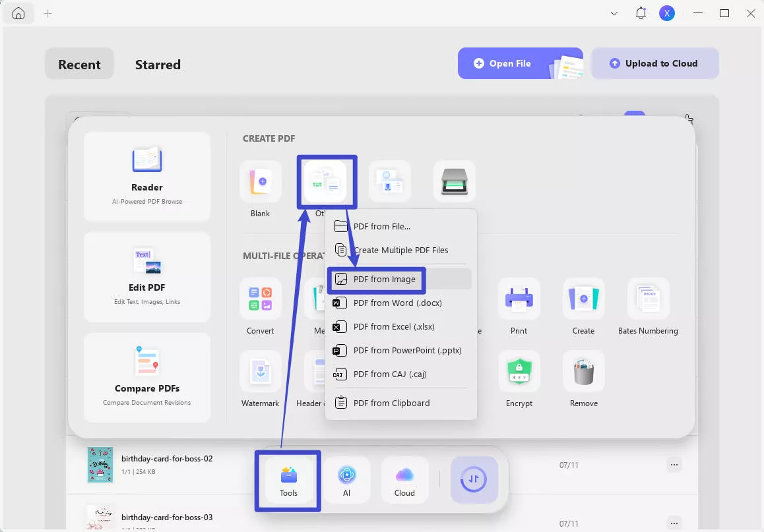
Task: Expand the title bar dropdown chevron
Action: pos(614,13)
